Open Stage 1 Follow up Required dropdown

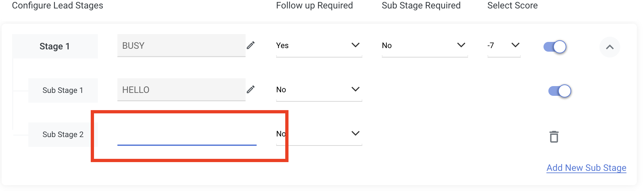coord(319,45)
